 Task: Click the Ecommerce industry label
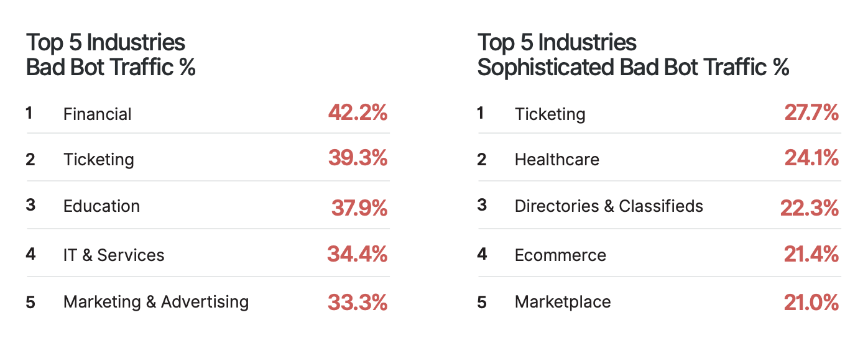(560, 255)
